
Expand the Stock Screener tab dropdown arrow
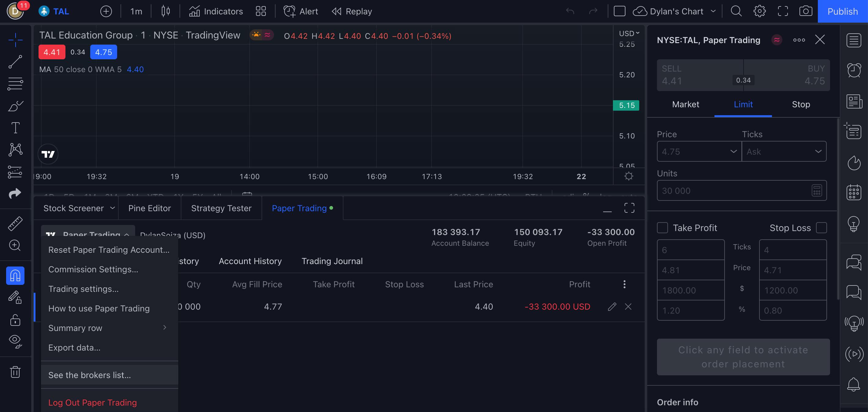click(113, 208)
